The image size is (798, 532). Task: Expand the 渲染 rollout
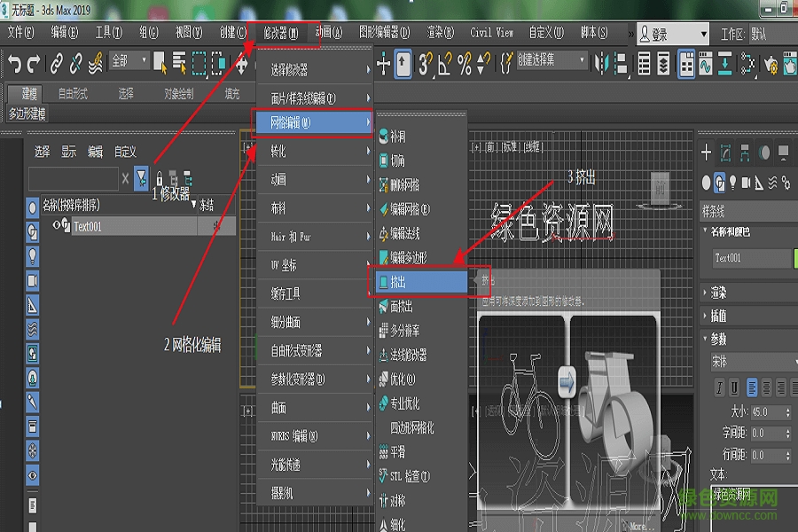(718, 292)
